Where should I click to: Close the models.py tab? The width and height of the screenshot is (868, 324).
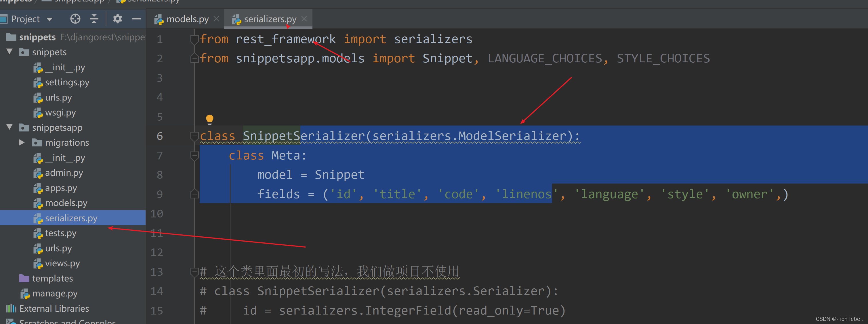(x=216, y=19)
